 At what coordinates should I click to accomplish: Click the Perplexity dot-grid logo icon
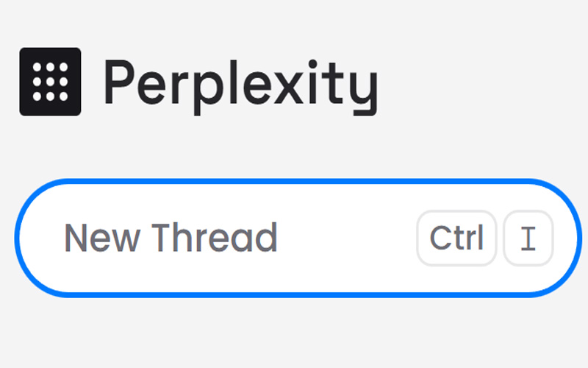click(50, 82)
